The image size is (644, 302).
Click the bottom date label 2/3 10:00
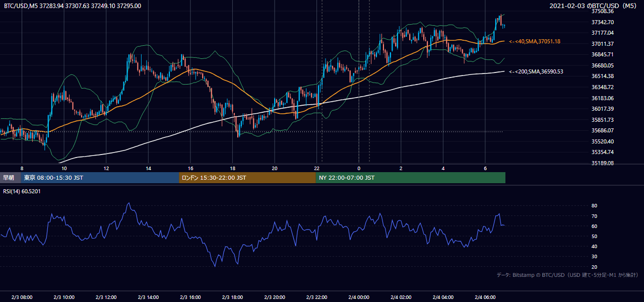pos(64,297)
